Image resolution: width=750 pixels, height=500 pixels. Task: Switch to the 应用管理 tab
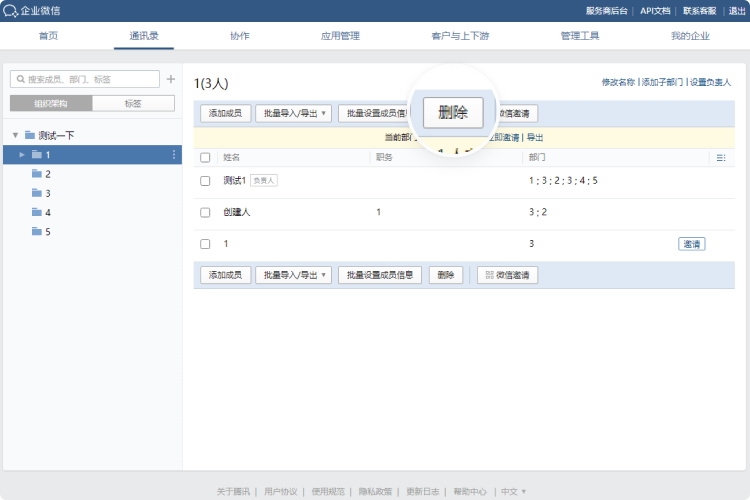tap(340, 36)
